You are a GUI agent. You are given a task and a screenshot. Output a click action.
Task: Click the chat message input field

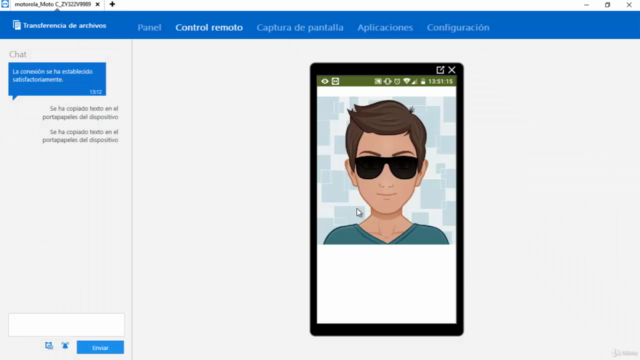67,325
